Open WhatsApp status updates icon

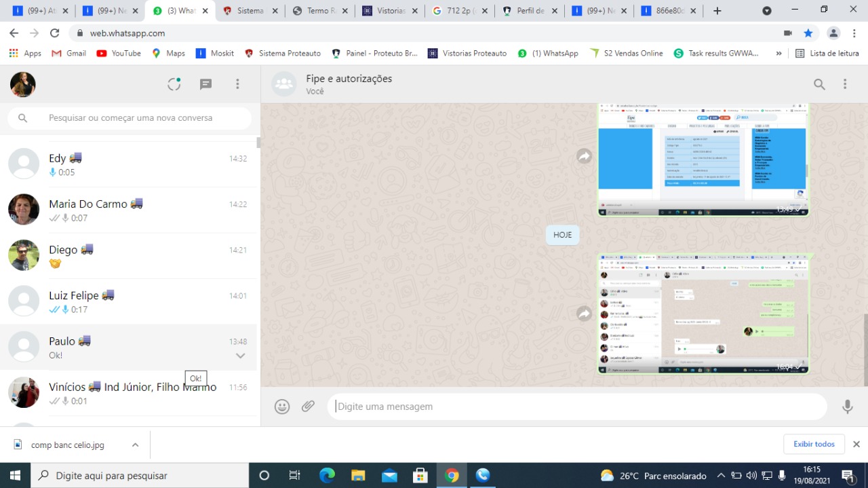(x=174, y=84)
